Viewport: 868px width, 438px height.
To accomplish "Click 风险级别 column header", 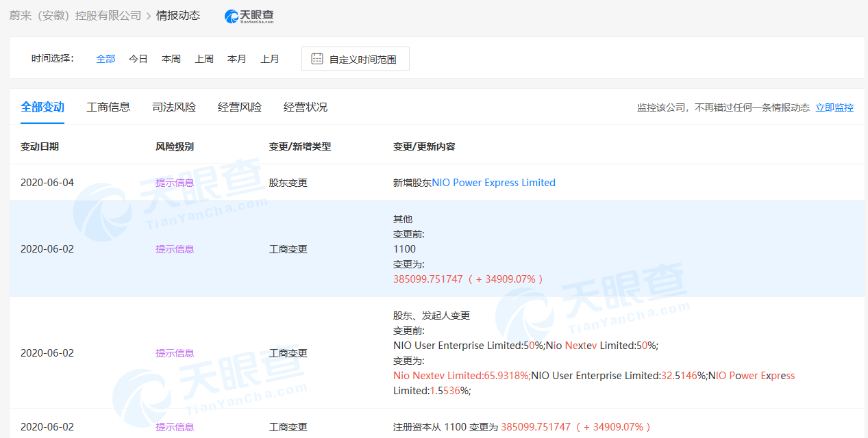I will click(175, 146).
